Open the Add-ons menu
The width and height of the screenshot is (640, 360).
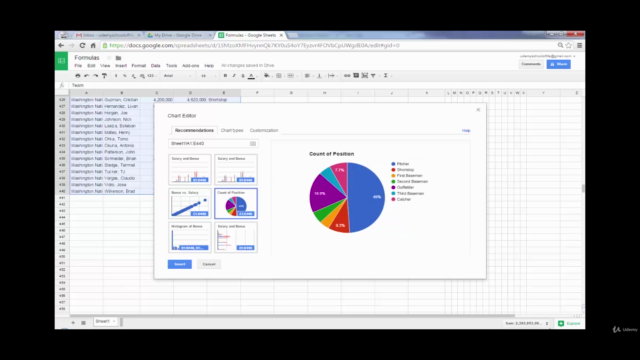point(191,65)
